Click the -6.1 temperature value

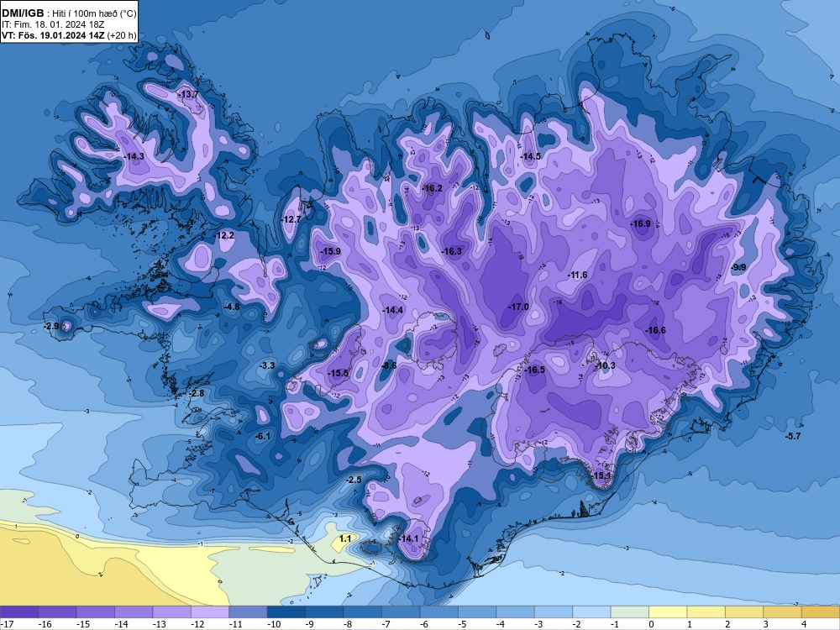263,437
